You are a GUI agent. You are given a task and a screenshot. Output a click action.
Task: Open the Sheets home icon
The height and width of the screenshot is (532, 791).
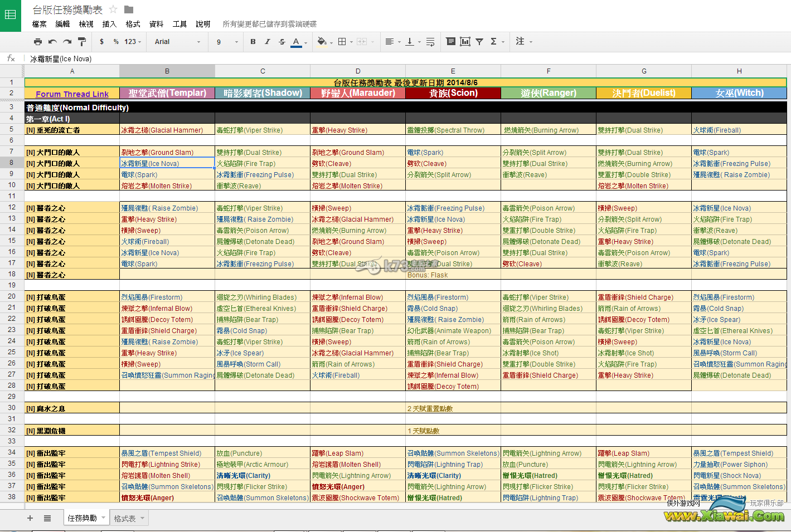coord(11,15)
